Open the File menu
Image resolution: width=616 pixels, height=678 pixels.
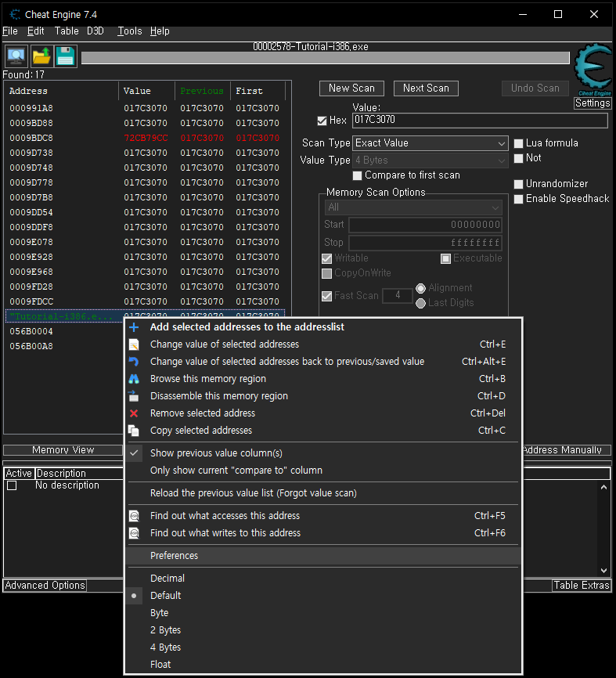[10, 31]
